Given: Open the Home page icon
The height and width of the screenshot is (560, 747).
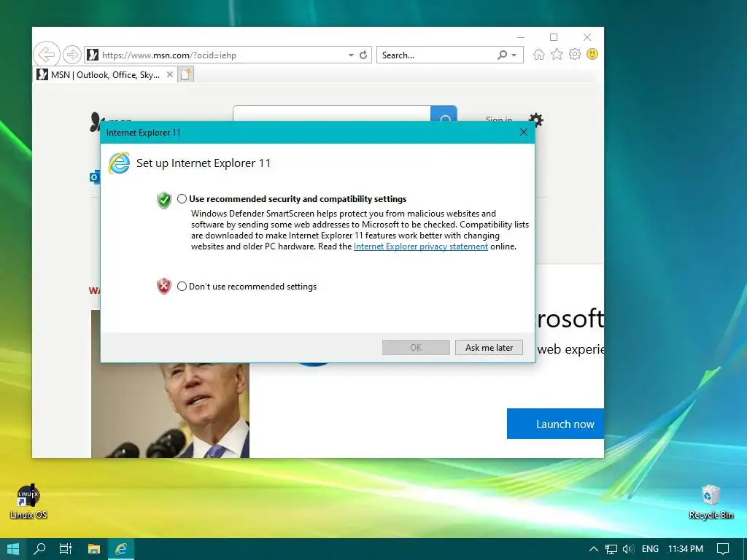Looking at the screenshot, I should pos(539,54).
